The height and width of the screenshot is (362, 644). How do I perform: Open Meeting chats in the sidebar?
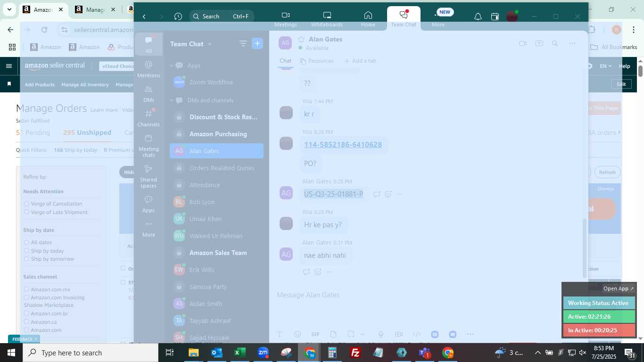coord(149,146)
